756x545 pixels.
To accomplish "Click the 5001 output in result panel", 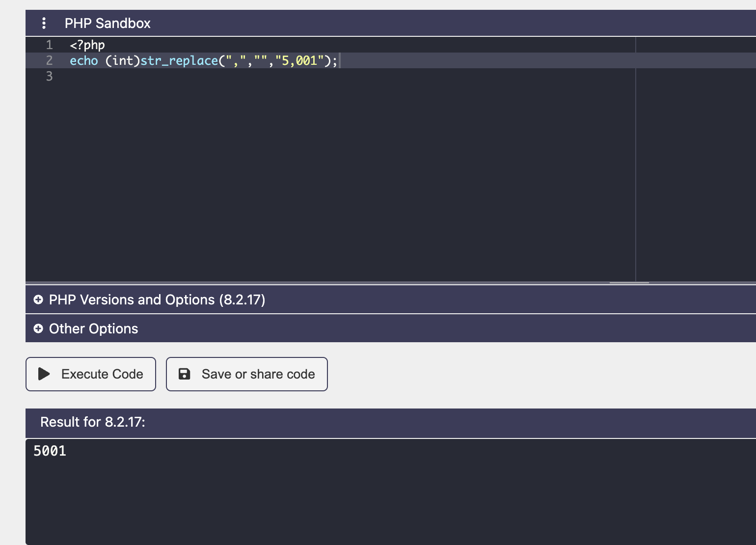I will click(x=50, y=451).
